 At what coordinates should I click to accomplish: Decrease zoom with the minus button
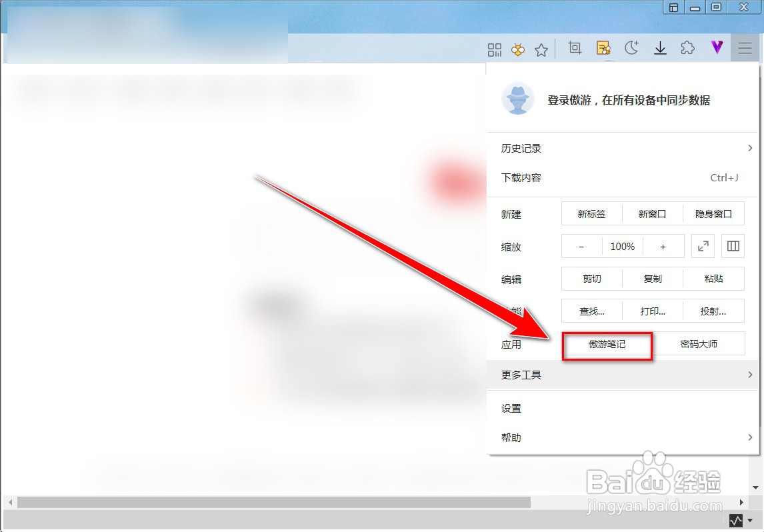point(581,247)
